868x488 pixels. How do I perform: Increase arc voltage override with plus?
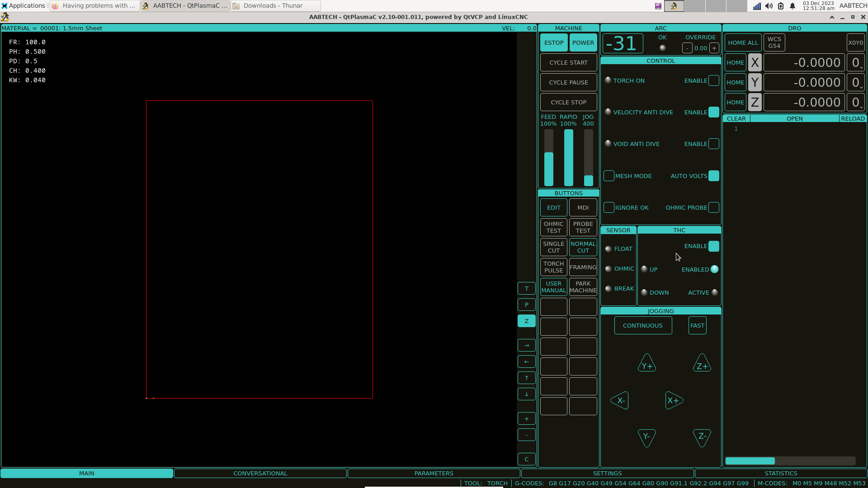click(x=714, y=48)
